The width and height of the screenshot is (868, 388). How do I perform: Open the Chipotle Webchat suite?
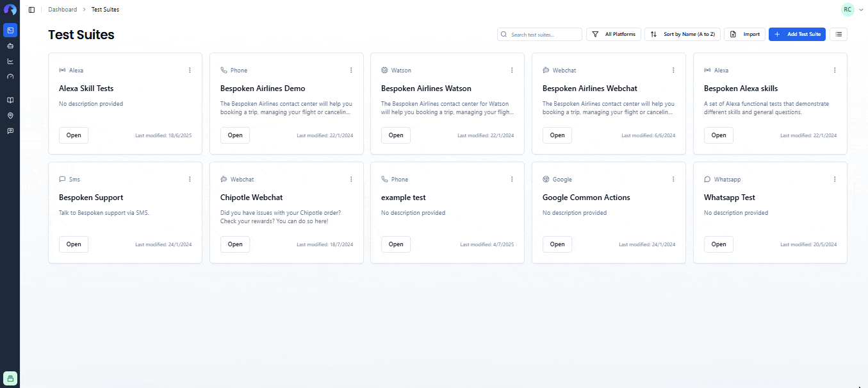pos(235,244)
